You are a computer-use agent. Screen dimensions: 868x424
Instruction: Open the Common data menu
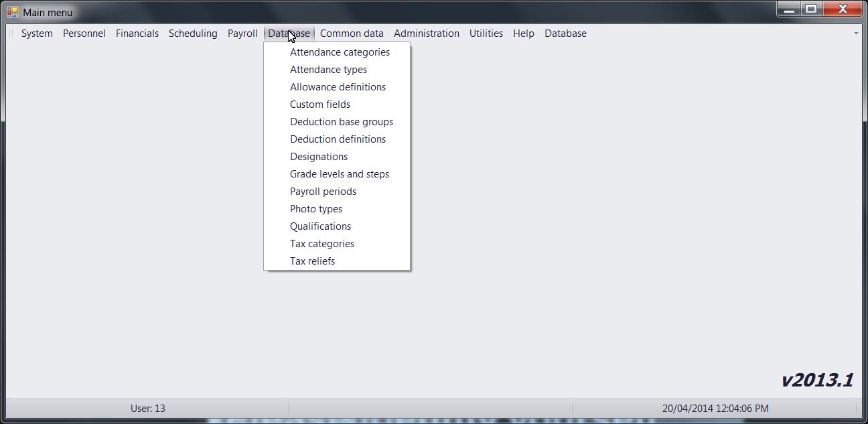(x=352, y=33)
